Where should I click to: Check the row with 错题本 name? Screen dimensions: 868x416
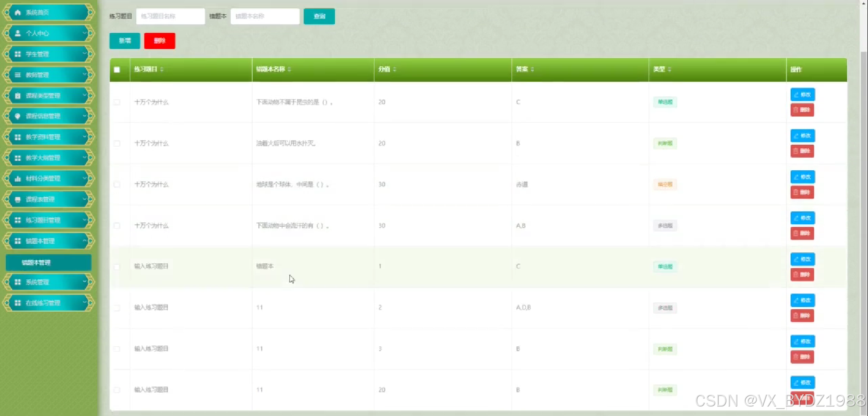[x=117, y=267]
